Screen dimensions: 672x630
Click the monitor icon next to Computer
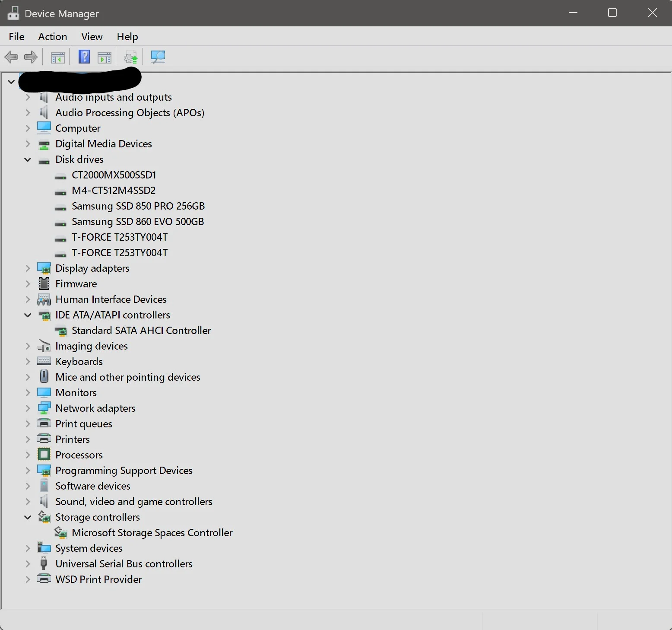click(44, 128)
